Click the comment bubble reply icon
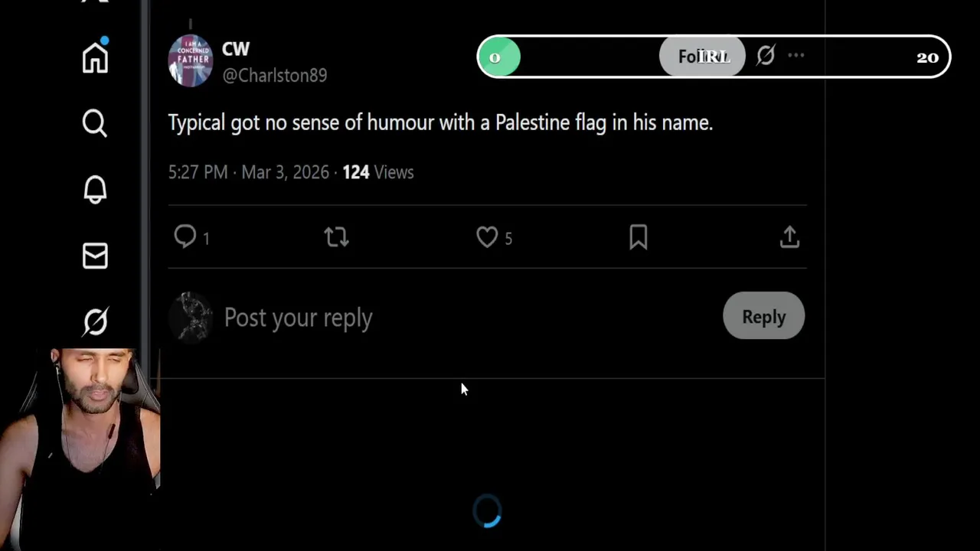Screen dimensions: 980x551 point(185,237)
